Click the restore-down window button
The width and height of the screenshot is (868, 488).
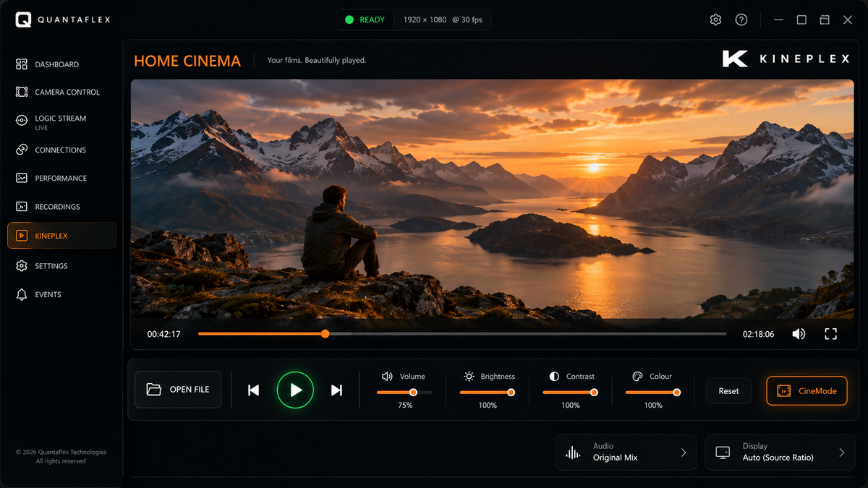tap(824, 20)
